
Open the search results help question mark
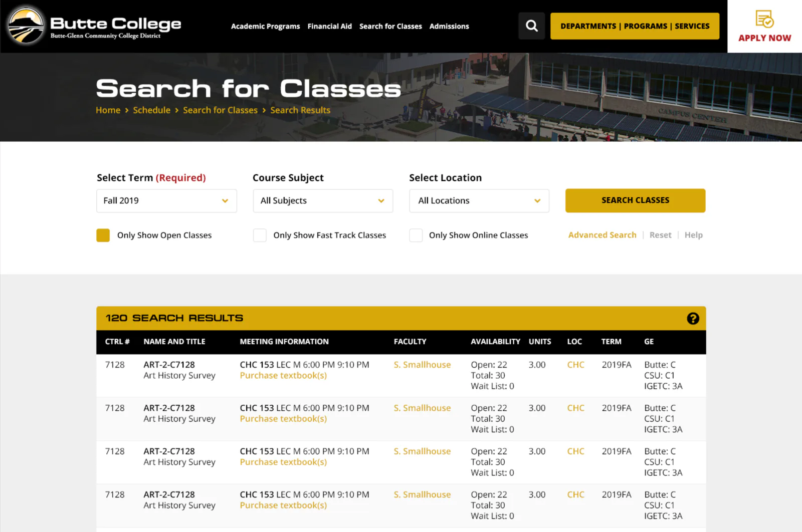click(693, 319)
